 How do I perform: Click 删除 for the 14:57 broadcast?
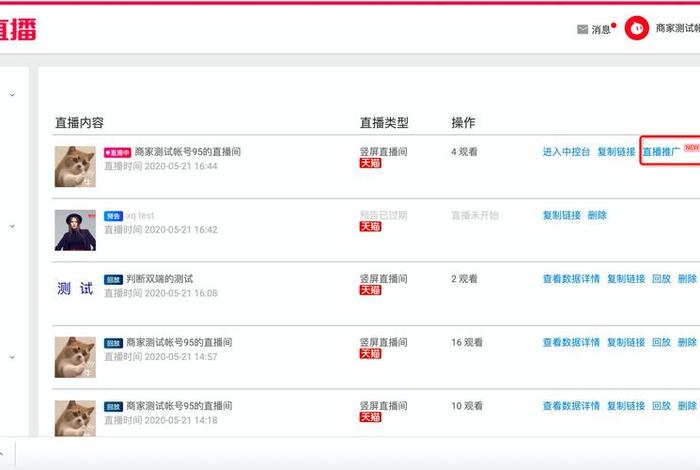(x=687, y=342)
